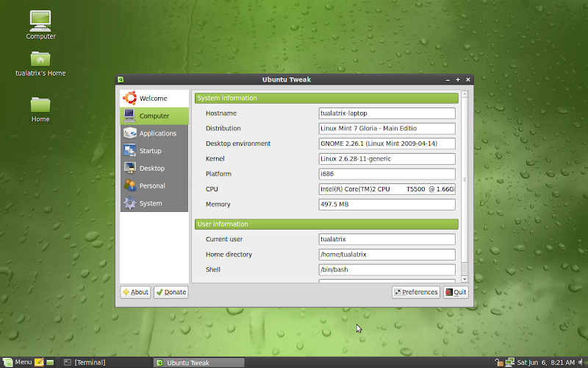
Task: Click the Donate button
Action: coord(171,292)
